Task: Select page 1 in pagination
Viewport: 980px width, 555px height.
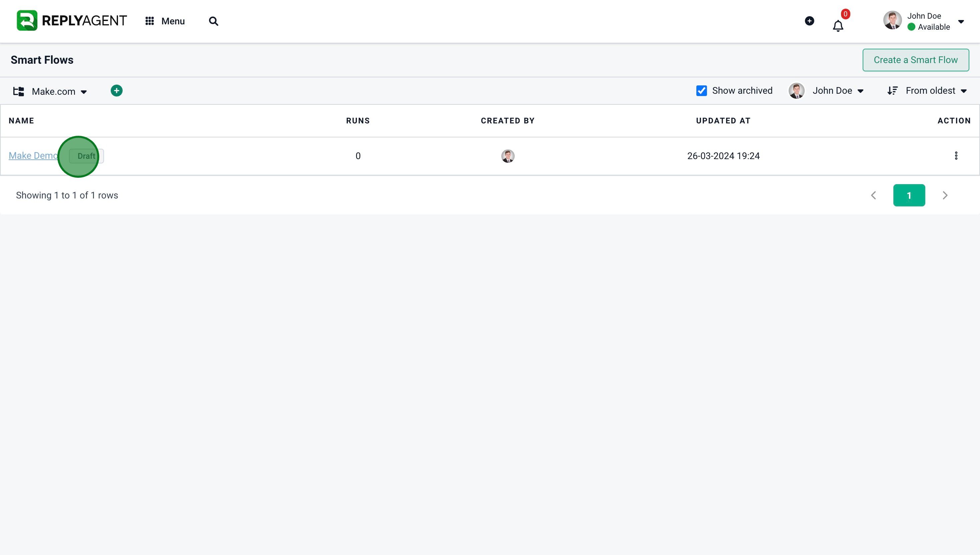Action: click(x=909, y=195)
